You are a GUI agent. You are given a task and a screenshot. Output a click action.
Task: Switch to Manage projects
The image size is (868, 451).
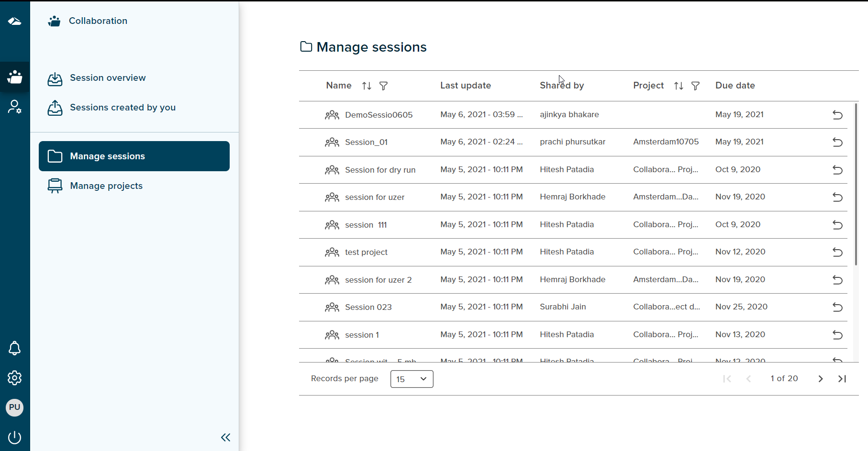(x=106, y=186)
